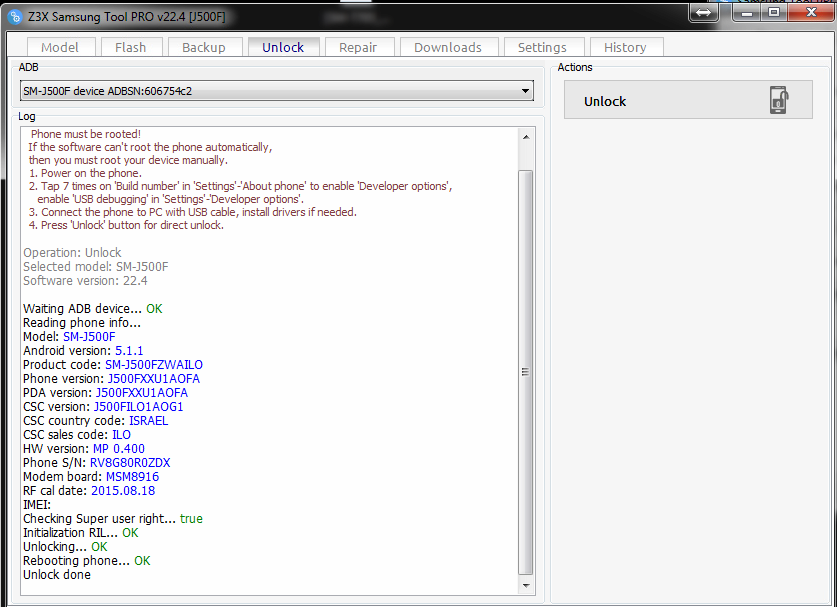The image size is (837, 607).
Task: Click the 'Model: SM-J500F' log line
Action: click(x=69, y=336)
